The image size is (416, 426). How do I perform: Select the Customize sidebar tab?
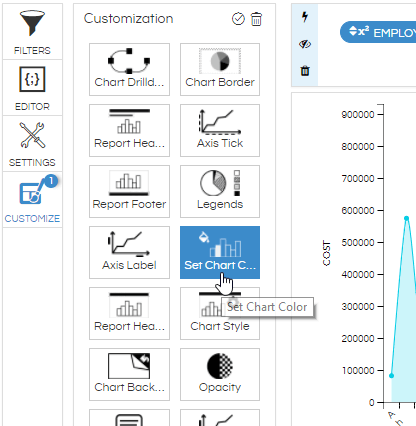[x=32, y=200]
